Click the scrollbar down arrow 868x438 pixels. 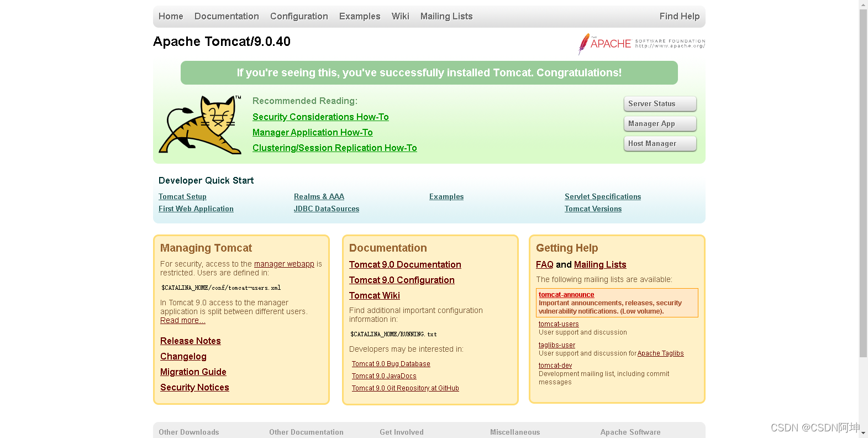pyautogui.click(x=863, y=434)
